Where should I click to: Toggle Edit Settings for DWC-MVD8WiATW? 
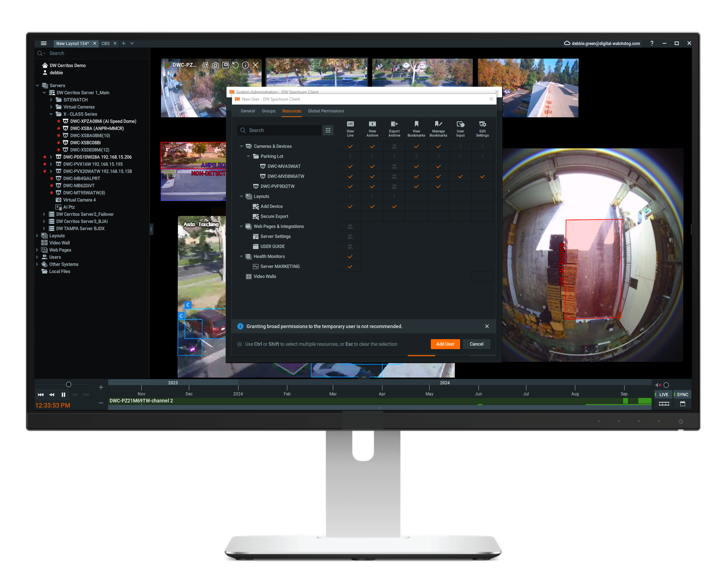(482, 177)
